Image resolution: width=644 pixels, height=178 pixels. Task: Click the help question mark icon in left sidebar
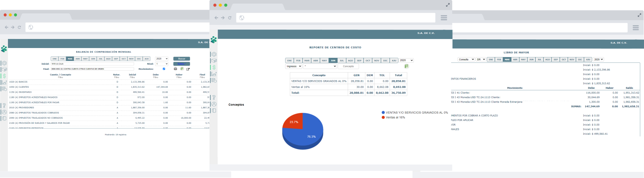pyautogui.click(x=4, y=106)
